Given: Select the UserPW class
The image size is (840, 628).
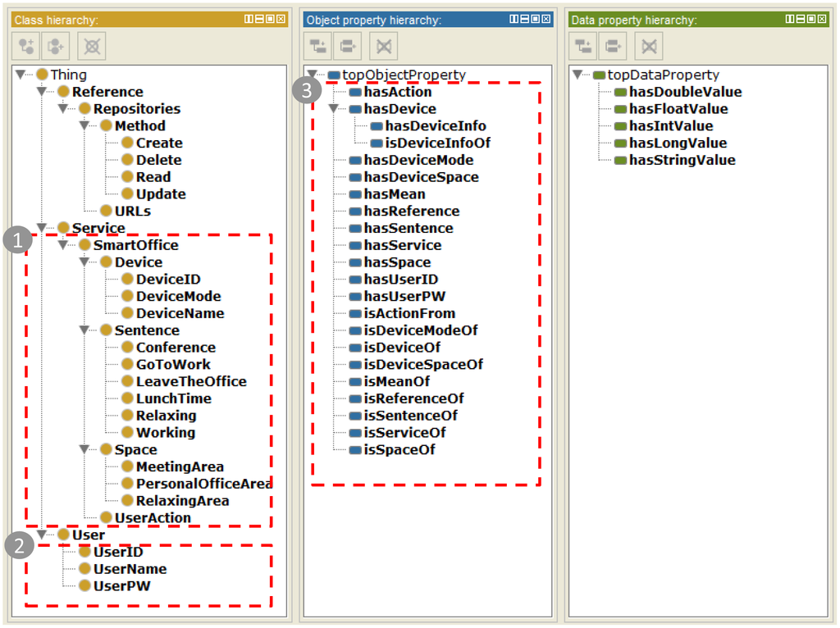Looking at the screenshot, I should (x=121, y=586).
